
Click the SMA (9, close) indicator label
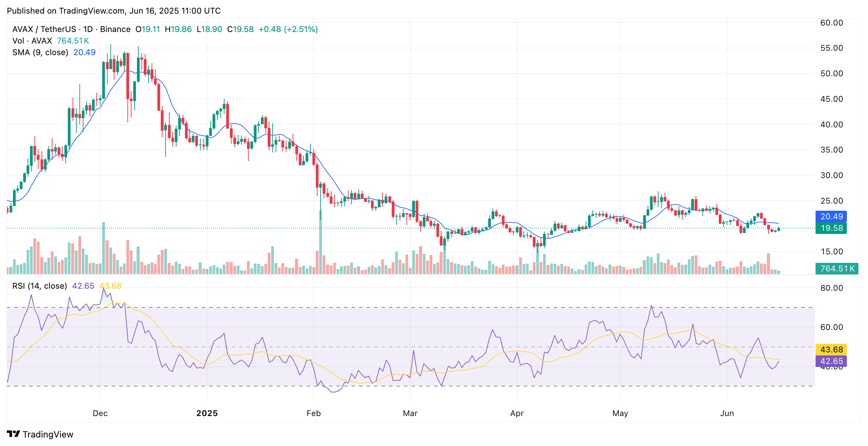tap(40, 52)
